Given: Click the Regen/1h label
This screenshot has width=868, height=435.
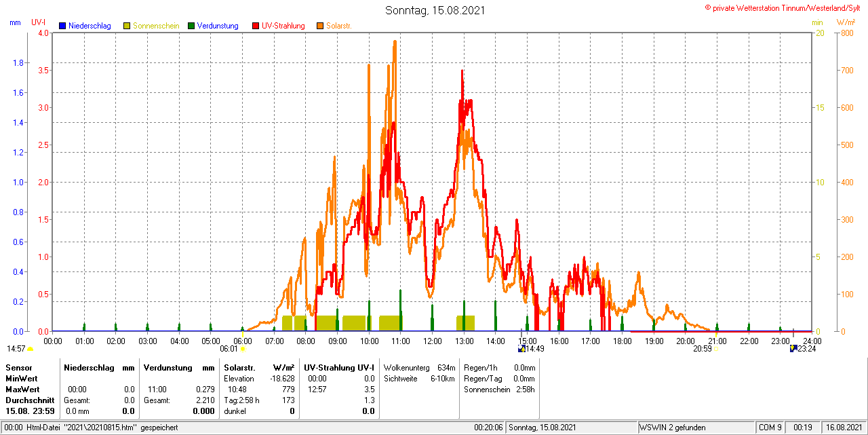Looking at the screenshot, I should [481, 367].
